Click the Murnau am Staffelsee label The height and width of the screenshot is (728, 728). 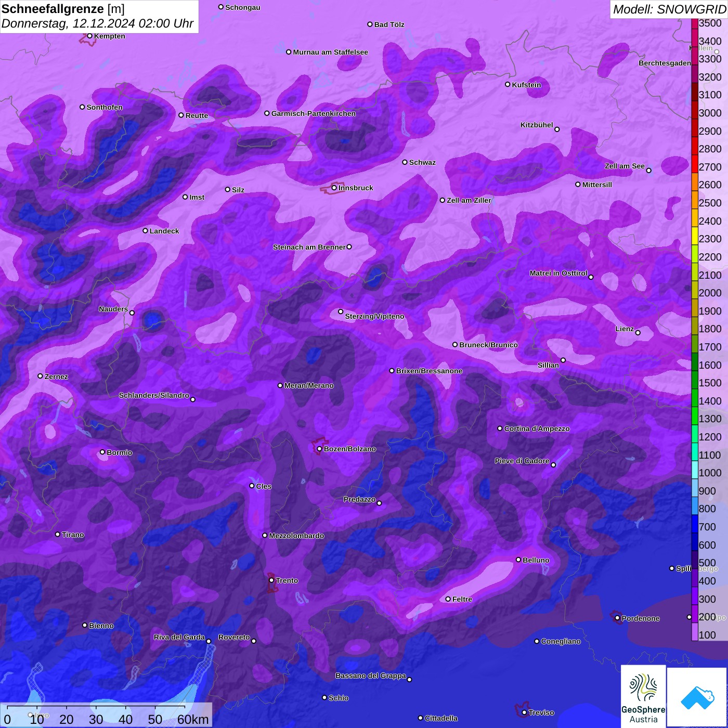coord(330,52)
